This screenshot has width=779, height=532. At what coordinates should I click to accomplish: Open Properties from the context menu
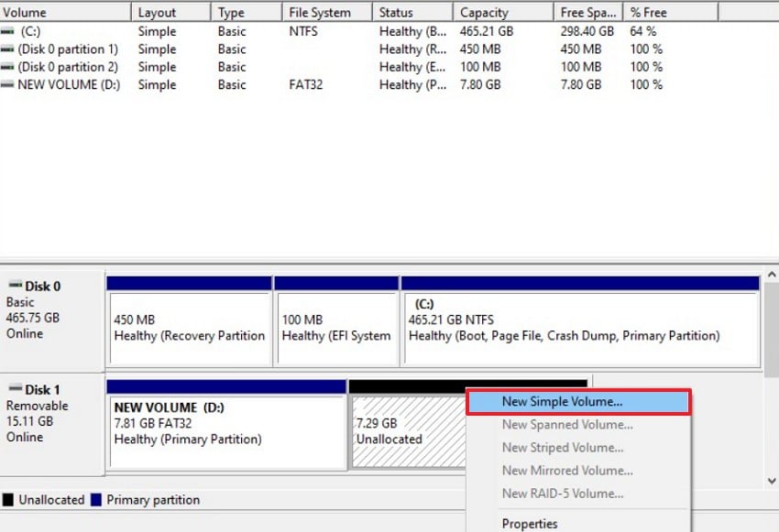coord(530,523)
